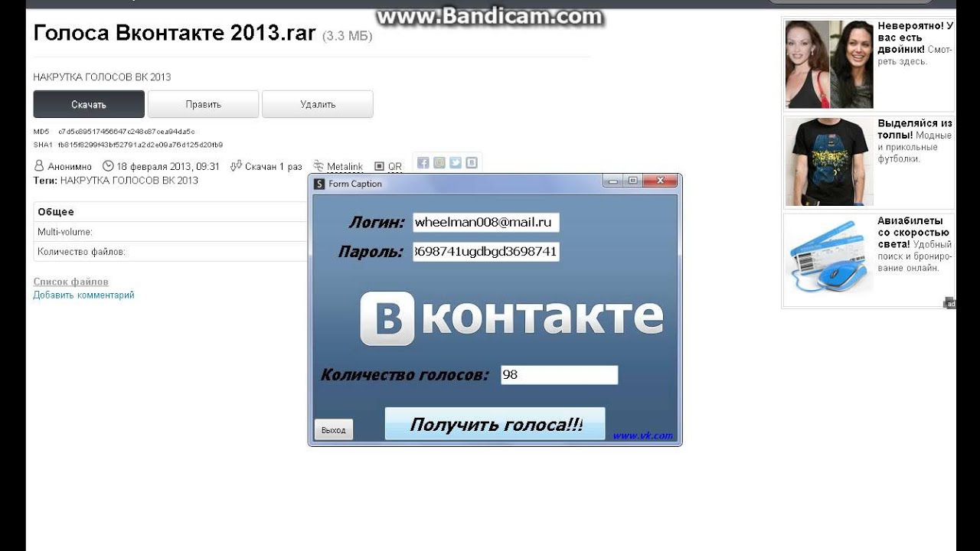Click the Пароль input field
Image resolution: width=980 pixels, height=551 pixels.
[485, 252]
